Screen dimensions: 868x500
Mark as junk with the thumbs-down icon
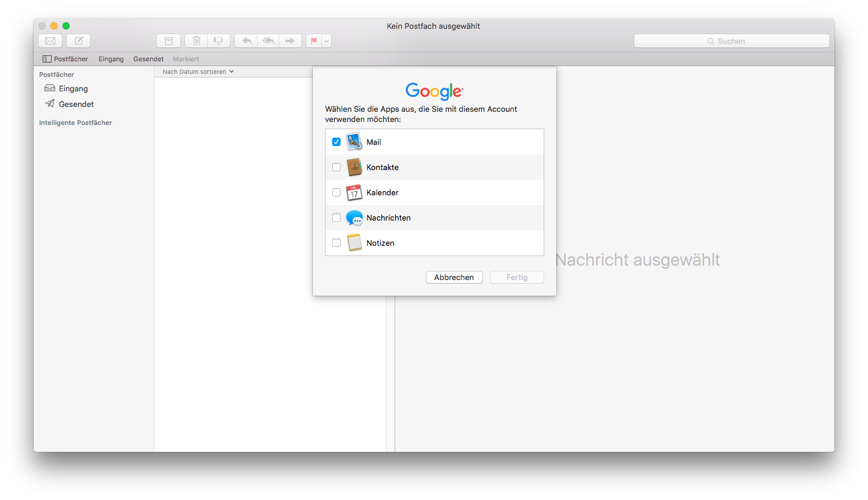click(x=219, y=41)
